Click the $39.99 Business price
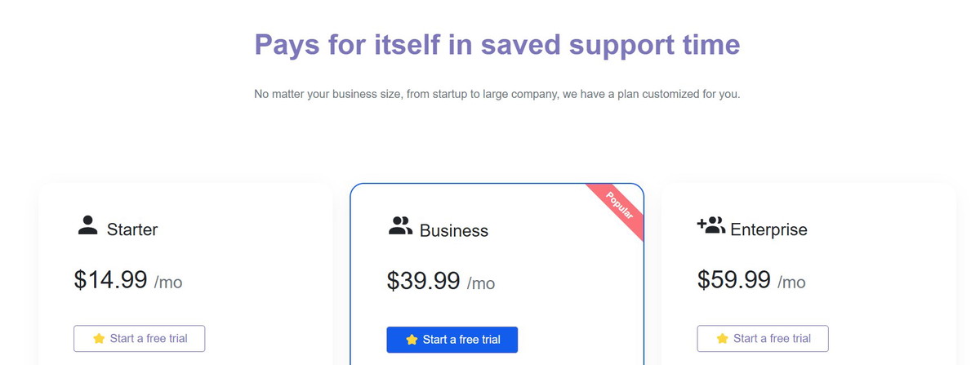 pyautogui.click(x=423, y=281)
